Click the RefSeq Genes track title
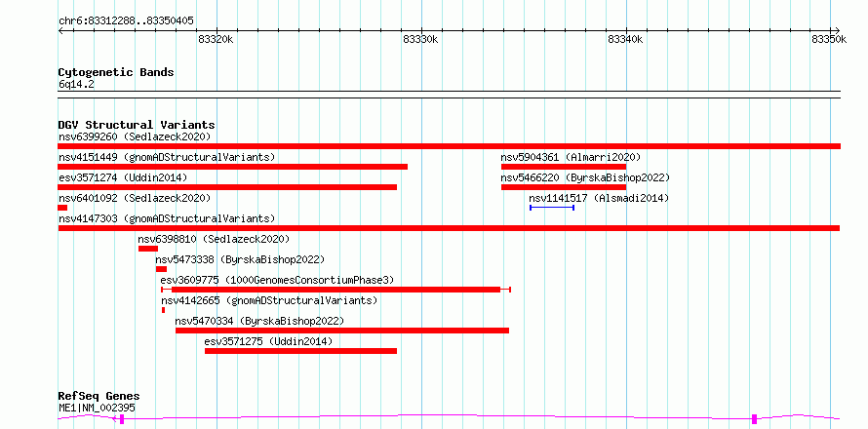 (x=99, y=397)
